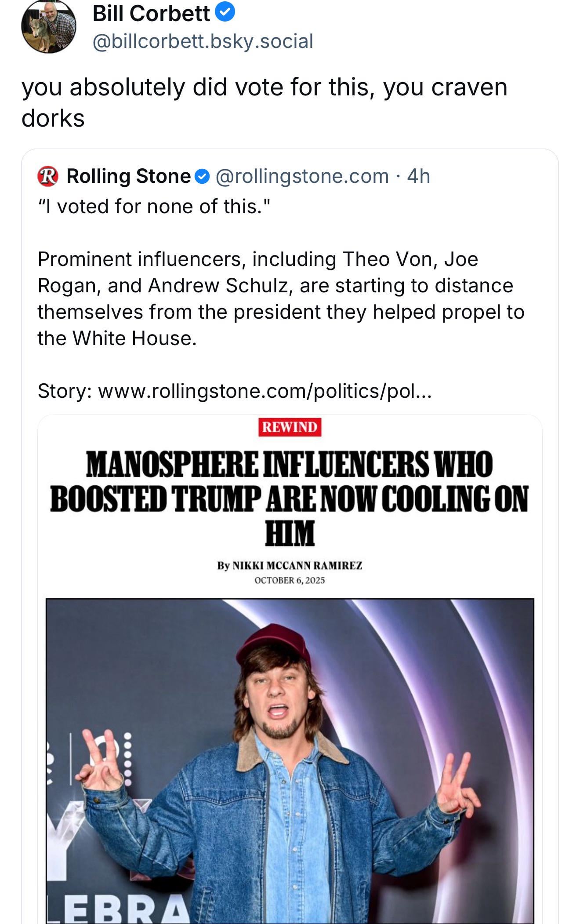Image resolution: width=580 pixels, height=924 pixels.
Task: Click Bill Corbett's blue verified badge
Action: click(x=226, y=12)
